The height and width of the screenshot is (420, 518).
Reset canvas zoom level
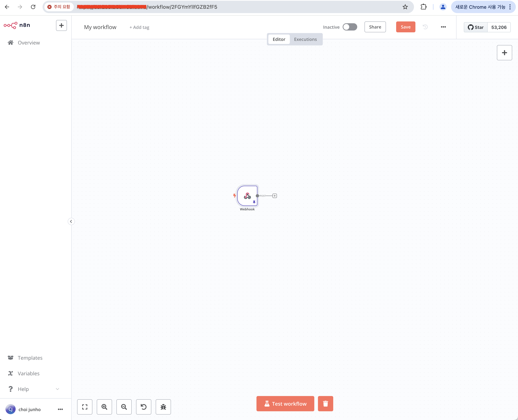click(144, 407)
